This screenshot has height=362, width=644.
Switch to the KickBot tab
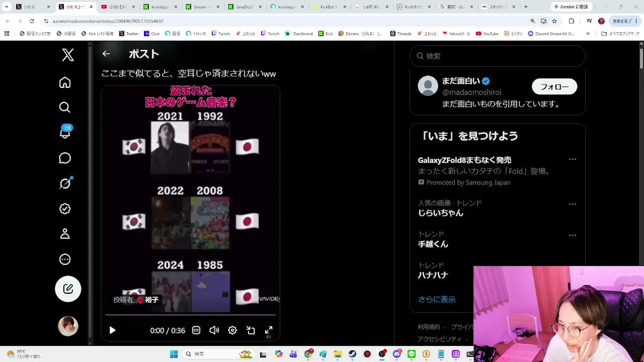(x=330, y=7)
